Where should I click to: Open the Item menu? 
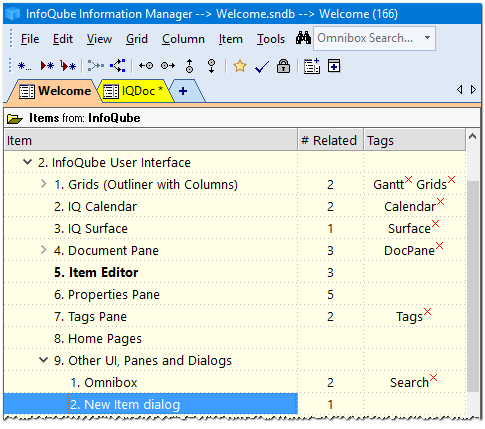click(230, 39)
